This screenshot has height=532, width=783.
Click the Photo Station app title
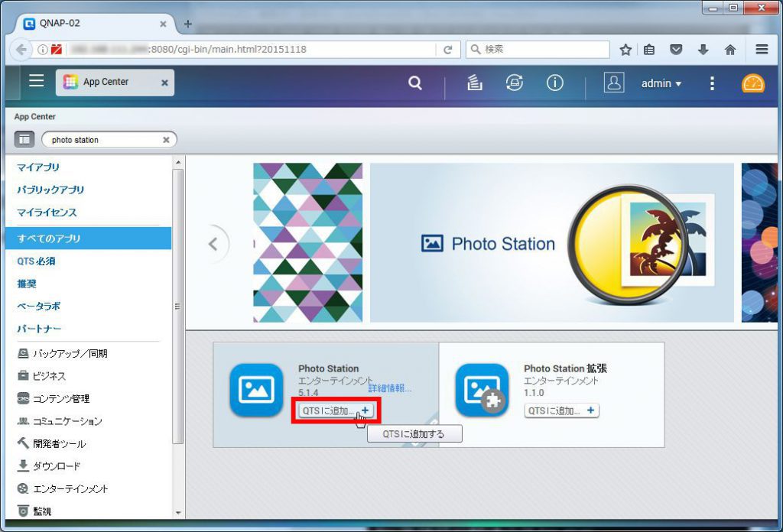pos(329,368)
